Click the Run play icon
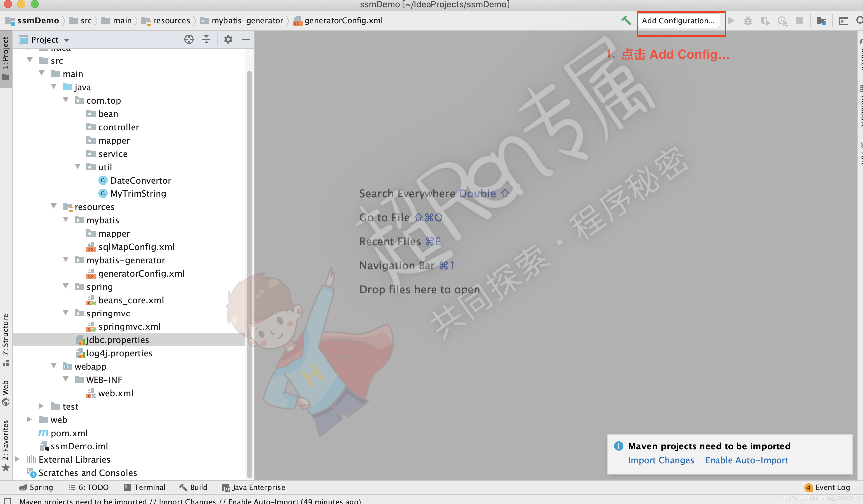The width and height of the screenshot is (863, 504). [x=731, y=21]
